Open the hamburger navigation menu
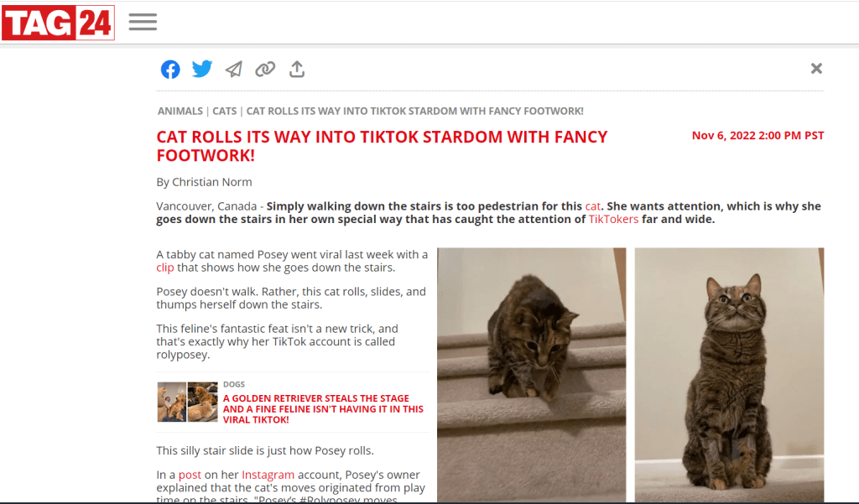The width and height of the screenshot is (859, 504). pyautogui.click(x=143, y=22)
